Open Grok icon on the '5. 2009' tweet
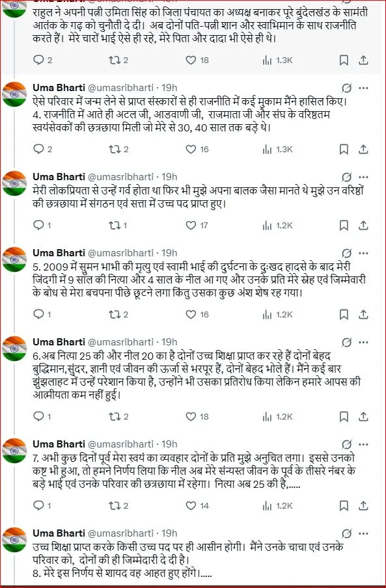Screen dimensions: 386x588 point(347,253)
